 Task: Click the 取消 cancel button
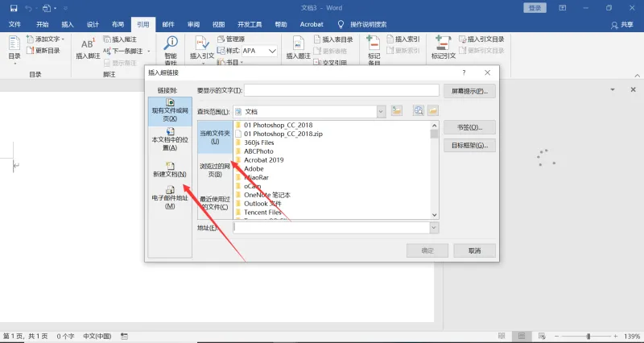(474, 250)
